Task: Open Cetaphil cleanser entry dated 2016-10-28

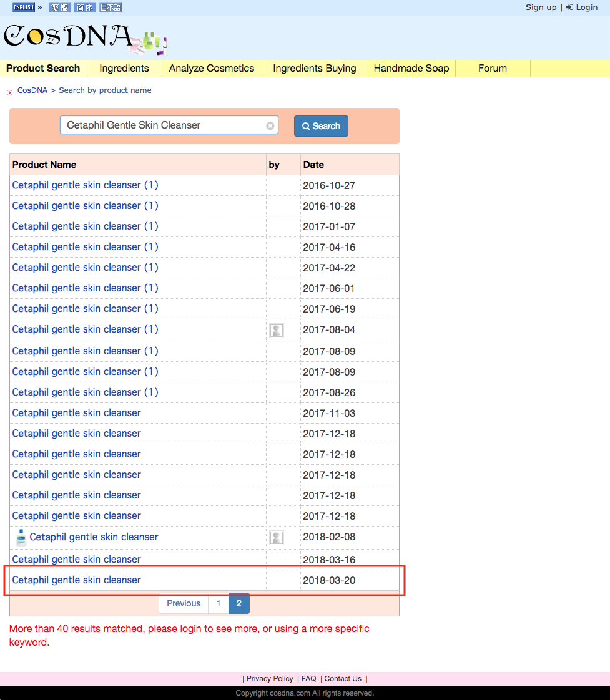Action: tap(86, 205)
